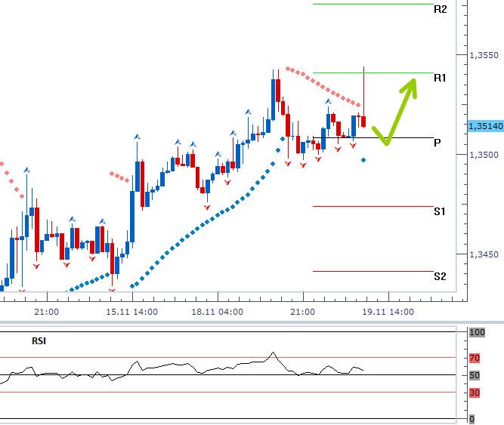Viewport: 504px width, 425px height.
Task: Click the R2 resistance label
Action: (x=440, y=9)
